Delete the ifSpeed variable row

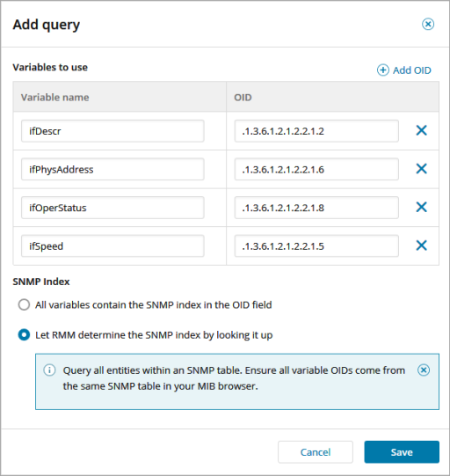pos(422,245)
